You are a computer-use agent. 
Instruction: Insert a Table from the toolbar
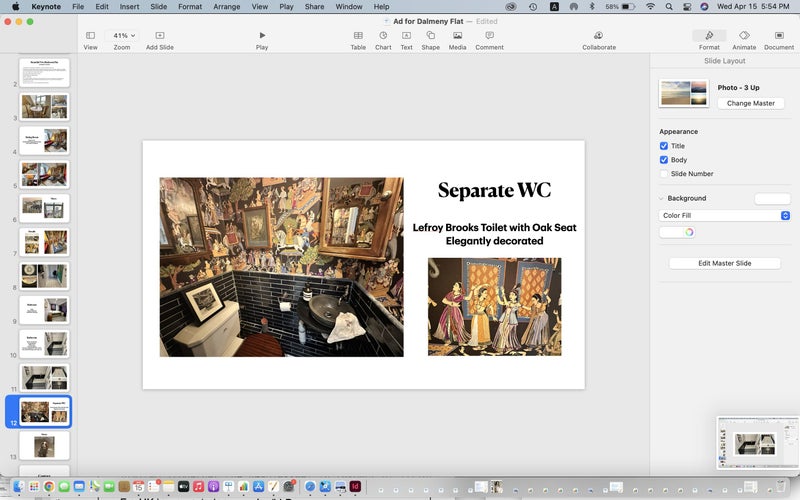click(358, 36)
